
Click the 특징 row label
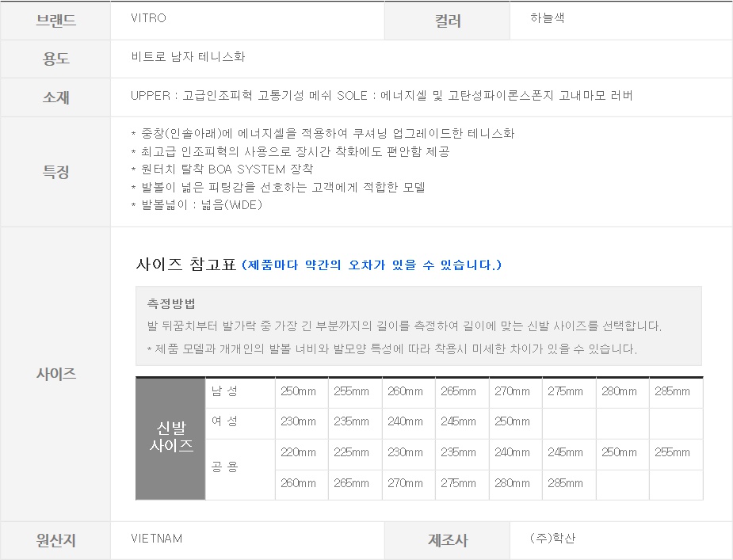point(55,171)
